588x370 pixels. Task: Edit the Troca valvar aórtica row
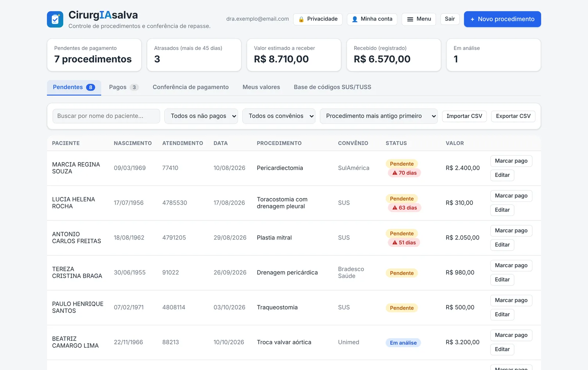coord(502,350)
